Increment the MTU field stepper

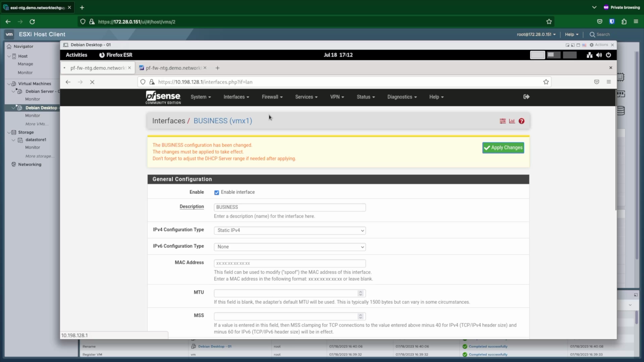click(x=361, y=292)
